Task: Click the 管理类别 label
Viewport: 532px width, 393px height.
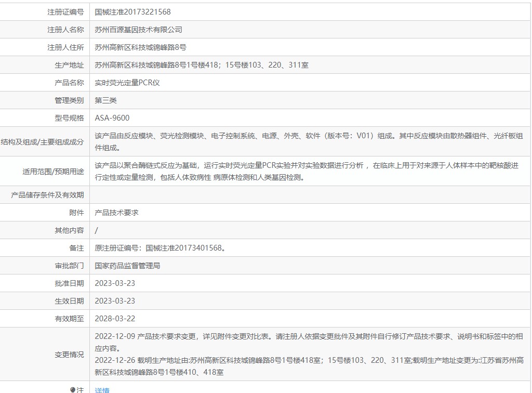Action: click(x=69, y=100)
